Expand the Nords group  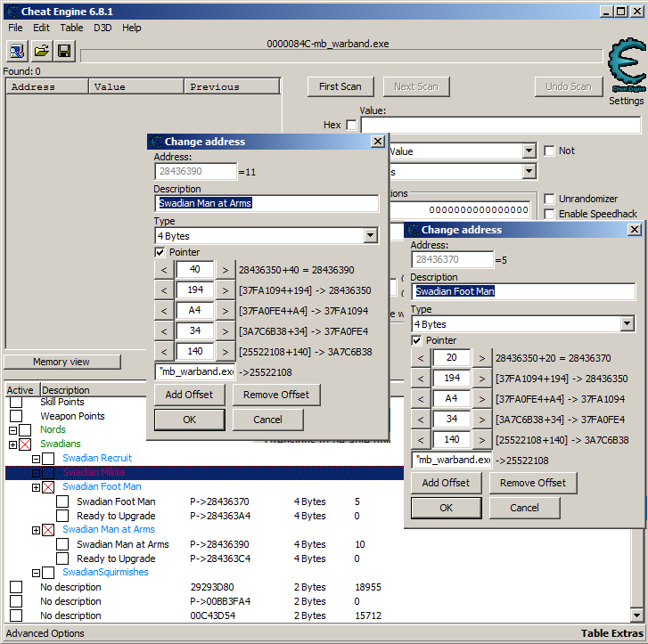tap(12, 430)
